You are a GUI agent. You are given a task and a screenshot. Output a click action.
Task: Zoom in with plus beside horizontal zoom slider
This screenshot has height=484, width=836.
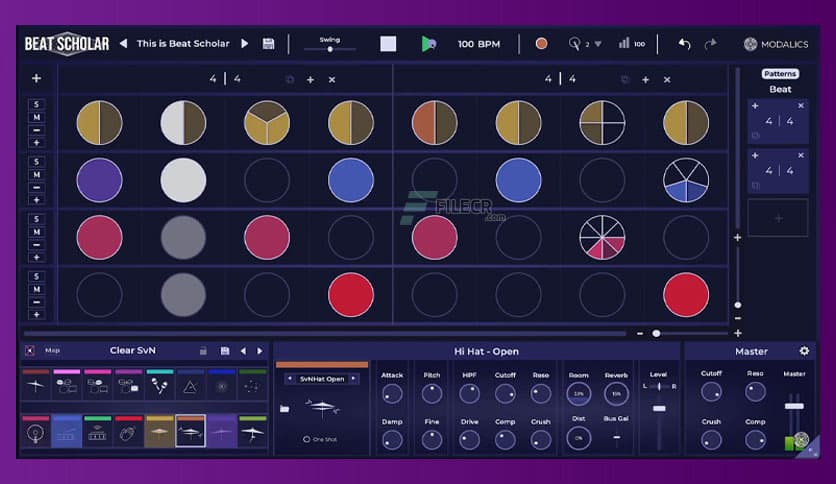point(737,333)
